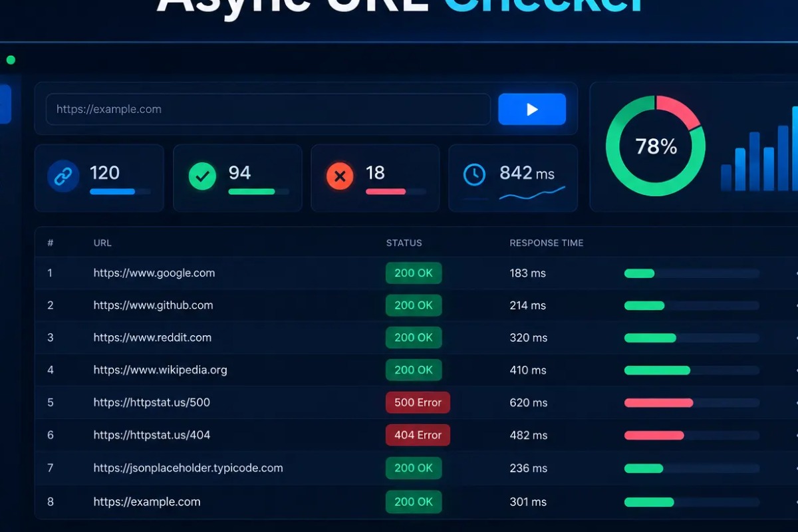Click the 842 ms average time value
Image resolution: width=798 pixels, height=532 pixels.
(527, 173)
